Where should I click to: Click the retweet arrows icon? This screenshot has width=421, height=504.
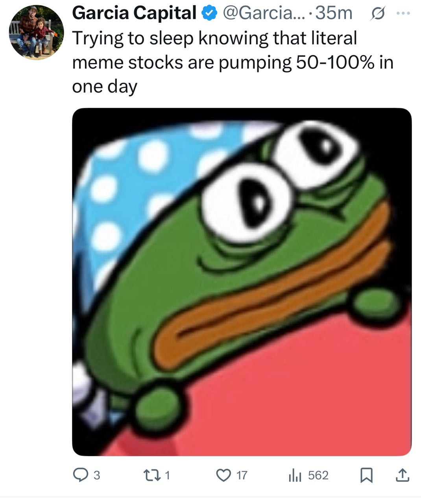point(155,475)
